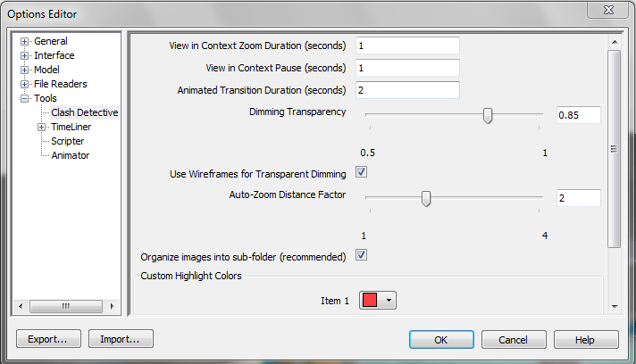The width and height of the screenshot is (636, 364).
Task: Click the Export button
Action: click(x=48, y=339)
